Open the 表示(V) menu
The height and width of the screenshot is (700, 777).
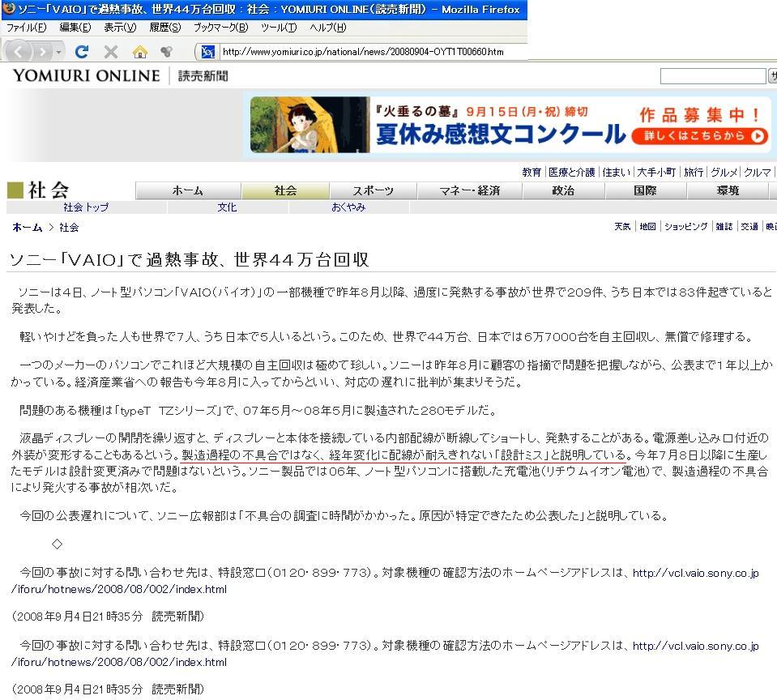coord(120,28)
